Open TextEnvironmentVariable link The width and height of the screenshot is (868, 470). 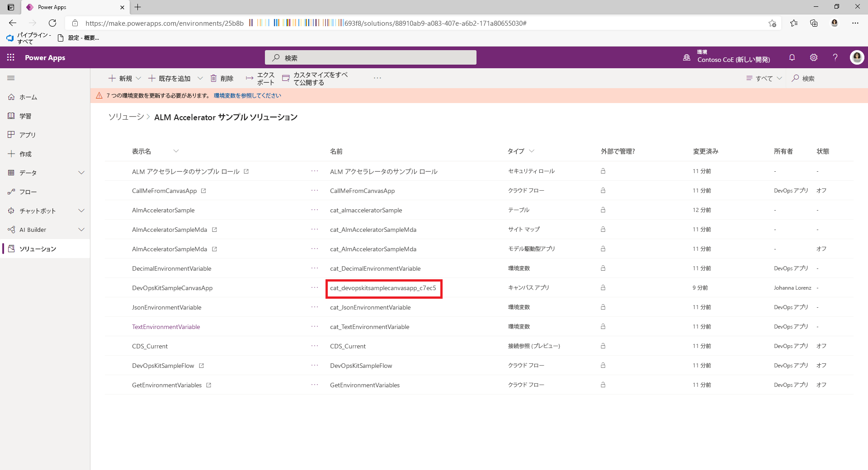[166, 327]
